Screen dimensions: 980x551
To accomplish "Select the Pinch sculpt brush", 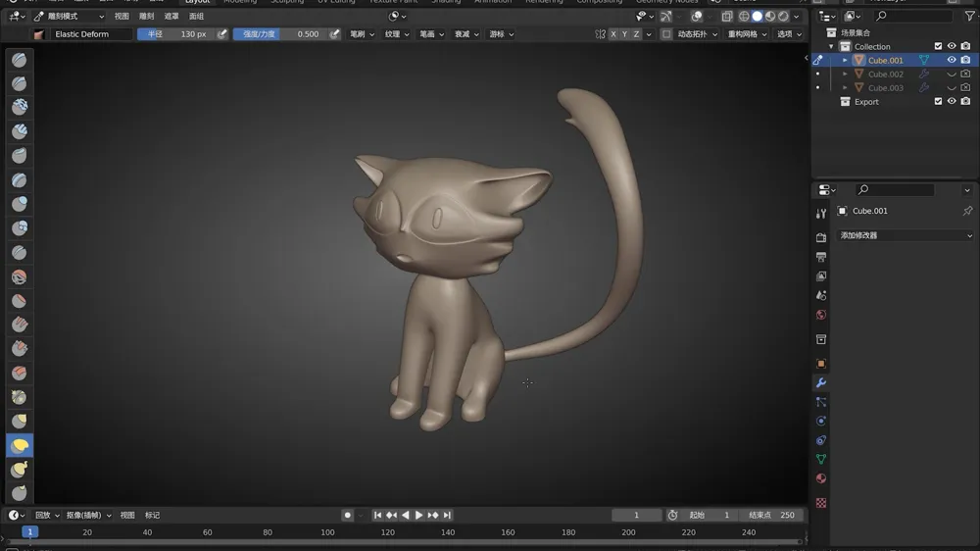I will pos(20,397).
